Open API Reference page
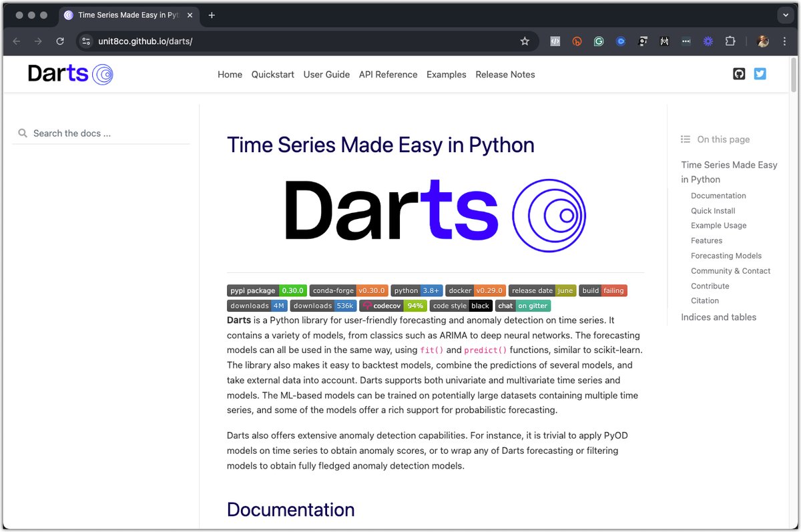This screenshot has height=532, width=801. click(x=388, y=75)
